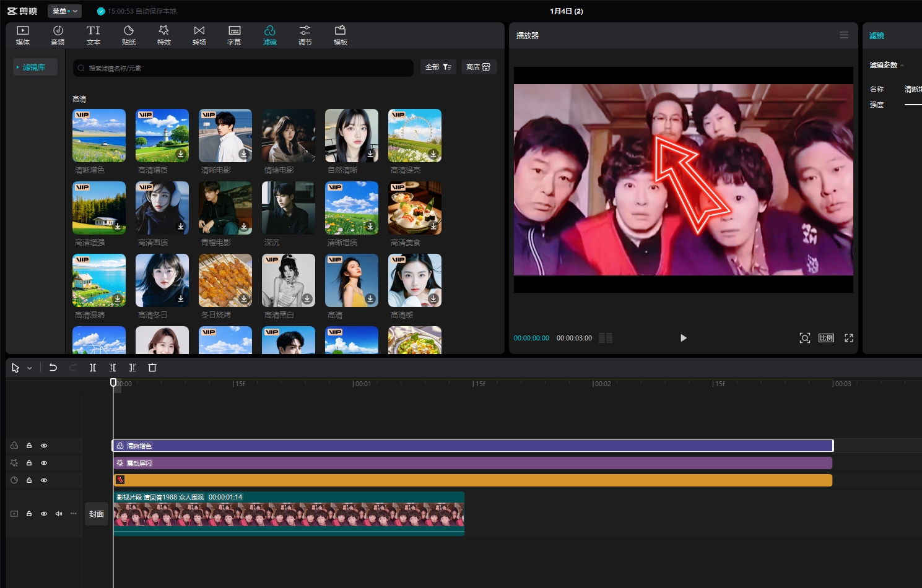The width and height of the screenshot is (922, 588).
Task: Mute the main video track audio
Action: click(x=59, y=514)
